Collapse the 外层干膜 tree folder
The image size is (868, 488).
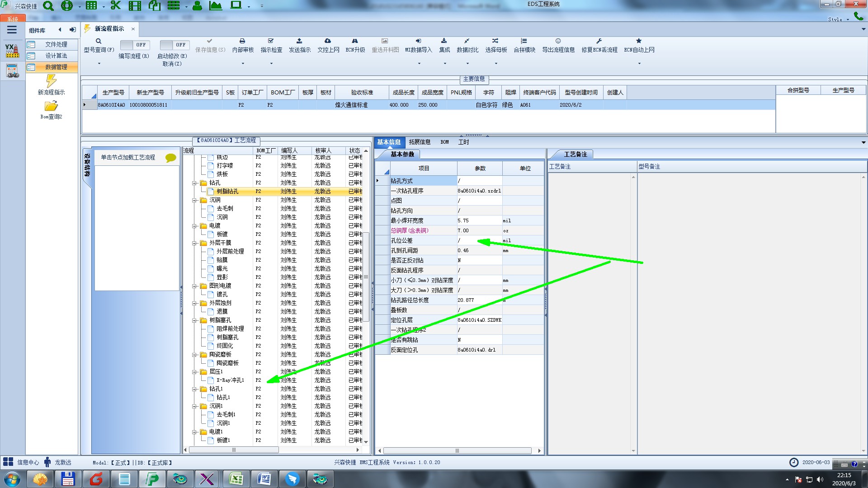click(x=195, y=243)
